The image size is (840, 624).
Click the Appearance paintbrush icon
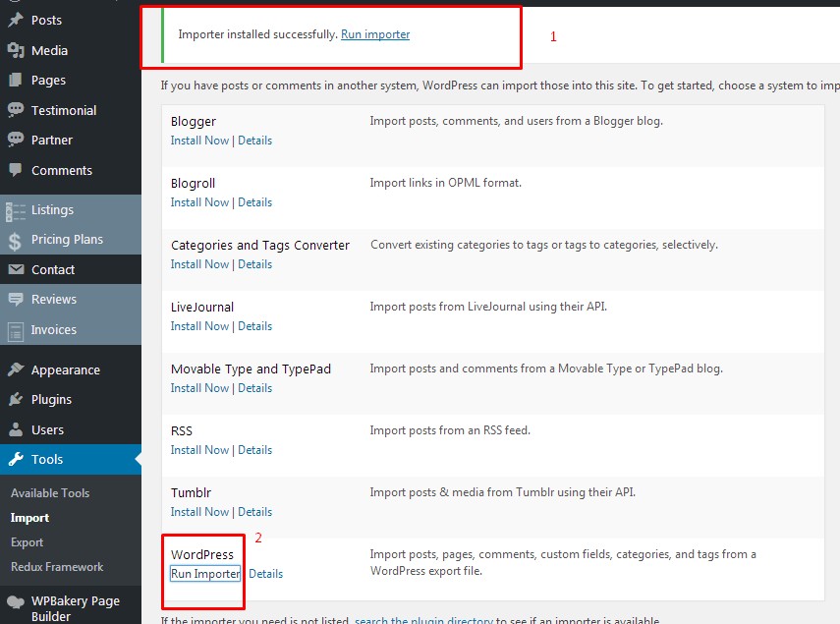tap(16, 370)
